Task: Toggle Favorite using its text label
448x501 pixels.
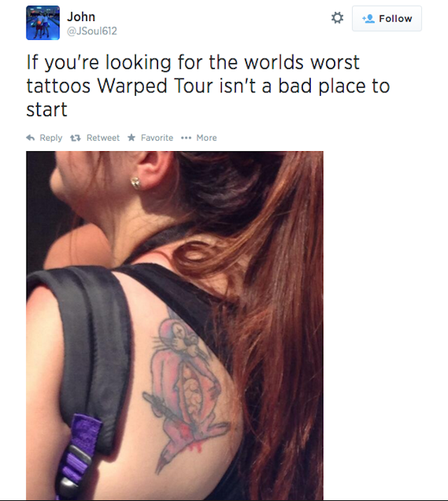Action: pyautogui.click(x=157, y=138)
